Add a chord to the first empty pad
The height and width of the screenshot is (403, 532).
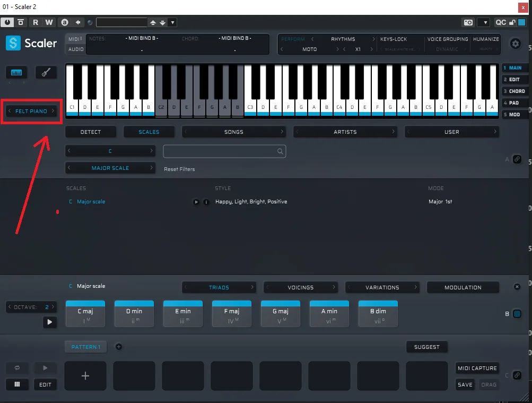coord(85,376)
